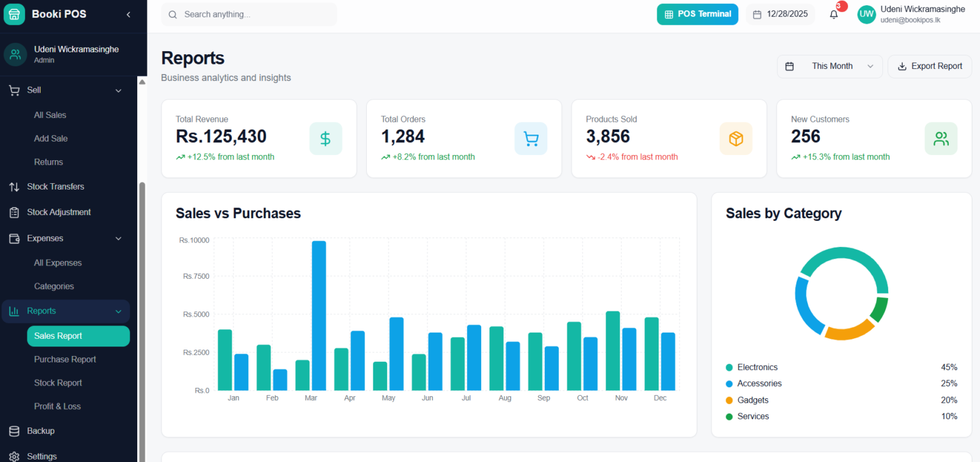Go to Profit & Loss report
The image size is (980, 462).
[x=57, y=406]
